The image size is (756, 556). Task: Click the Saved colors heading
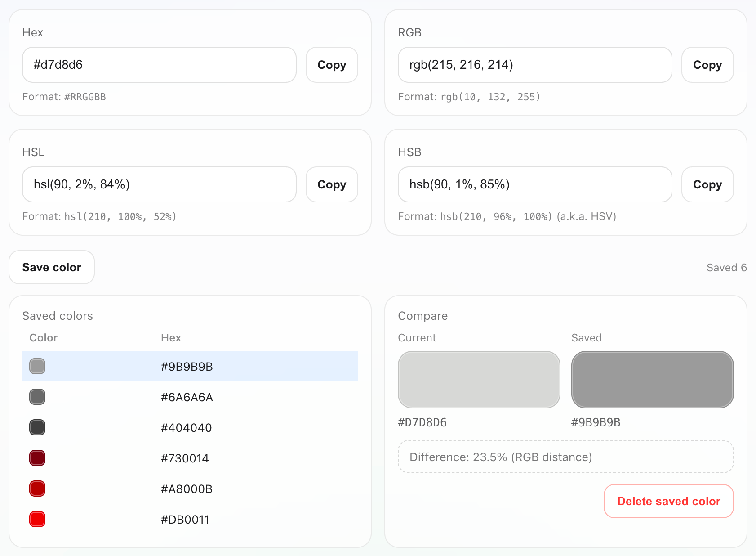click(58, 316)
